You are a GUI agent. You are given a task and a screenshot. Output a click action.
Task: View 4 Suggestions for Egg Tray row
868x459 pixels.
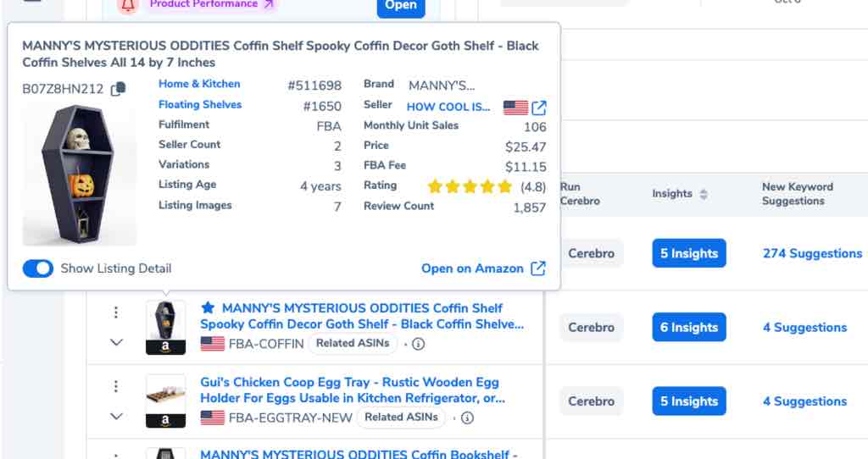[x=804, y=401]
